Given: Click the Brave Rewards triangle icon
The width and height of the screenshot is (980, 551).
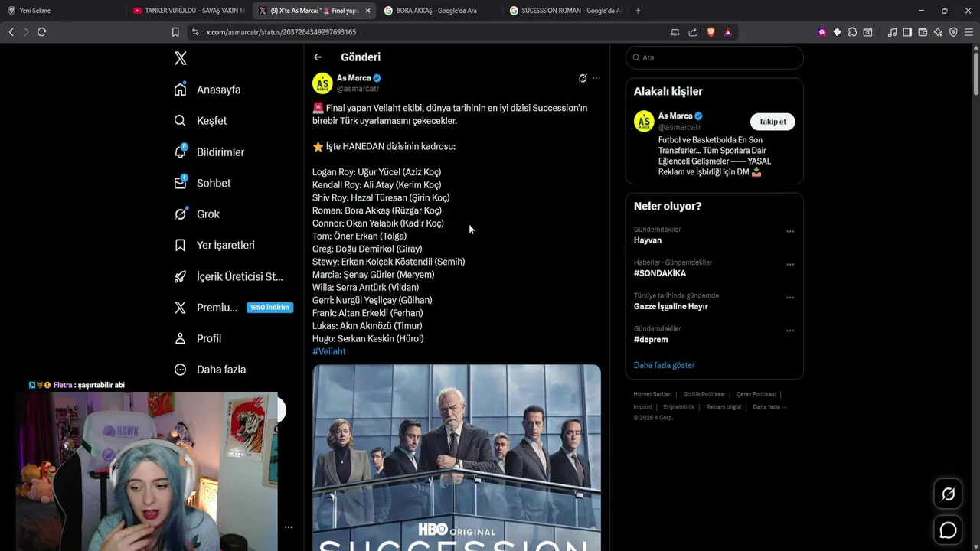Looking at the screenshot, I should pyautogui.click(x=727, y=32).
